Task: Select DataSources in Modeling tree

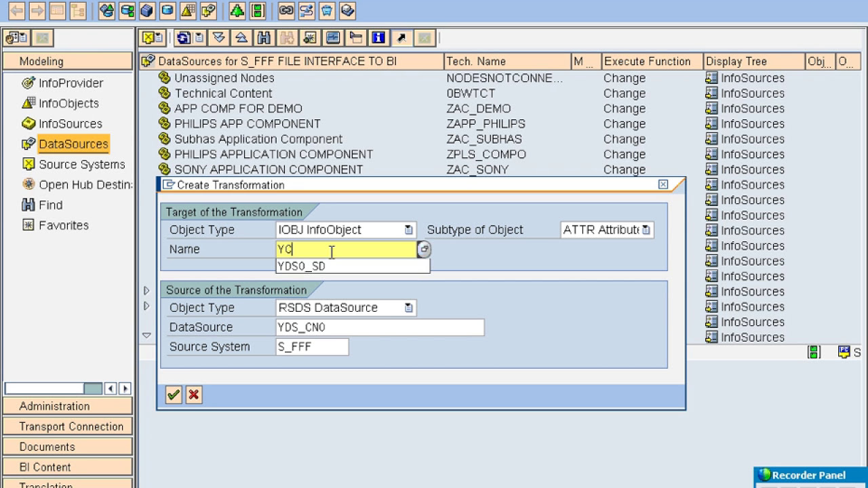Action: [73, 144]
